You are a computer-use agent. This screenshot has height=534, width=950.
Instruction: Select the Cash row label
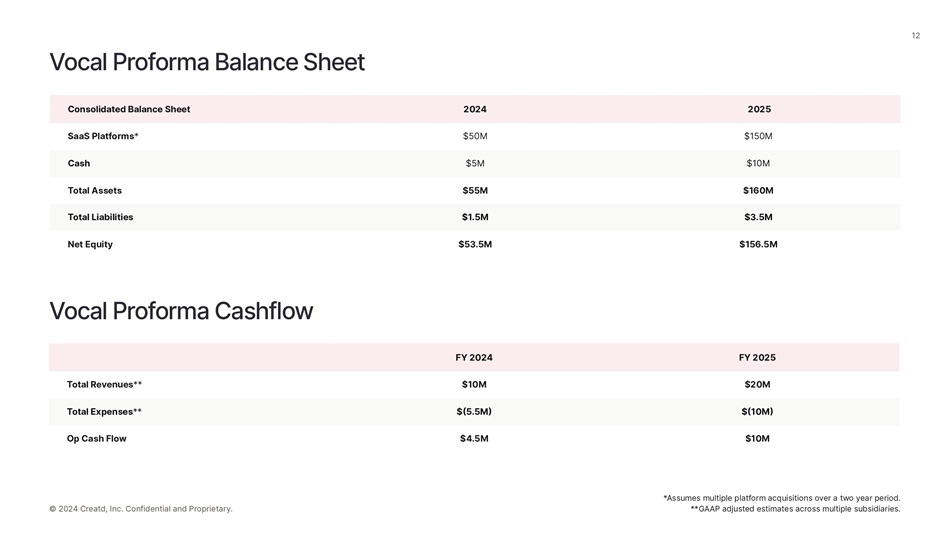point(79,163)
